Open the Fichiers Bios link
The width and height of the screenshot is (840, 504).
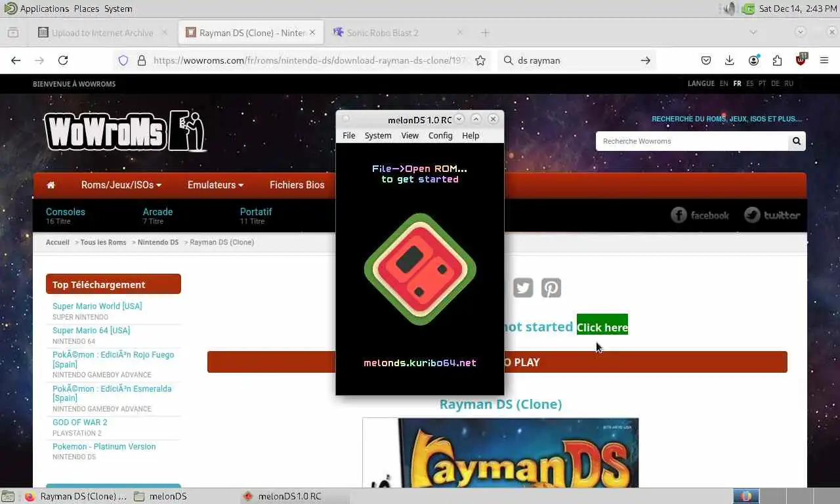point(297,185)
